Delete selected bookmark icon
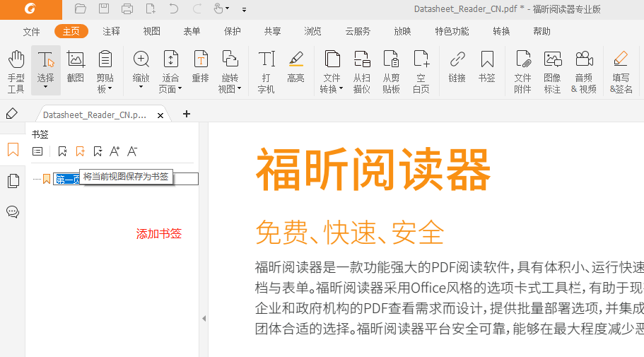This screenshot has width=644, height=357. coord(62,151)
